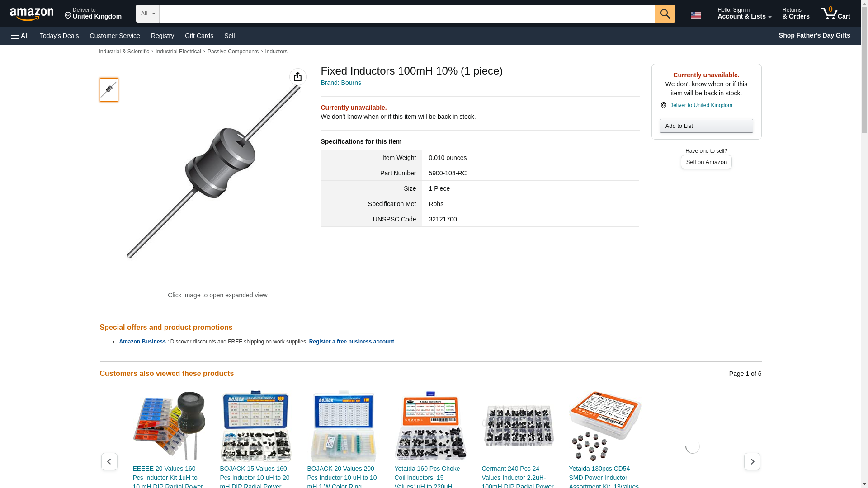Image resolution: width=868 pixels, height=488 pixels.
Task: Click the Deliver to United Kingdom link
Action: pyautogui.click(x=700, y=105)
